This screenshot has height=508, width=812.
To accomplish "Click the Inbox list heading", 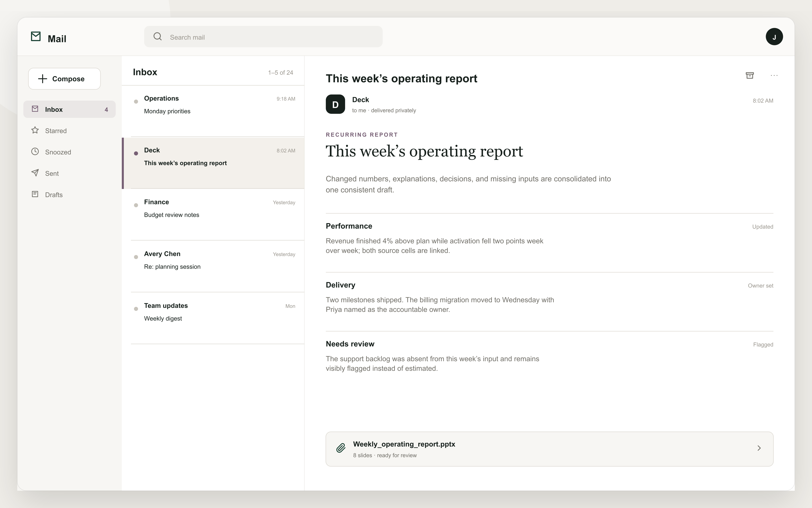I will pyautogui.click(x=145, y=72).
